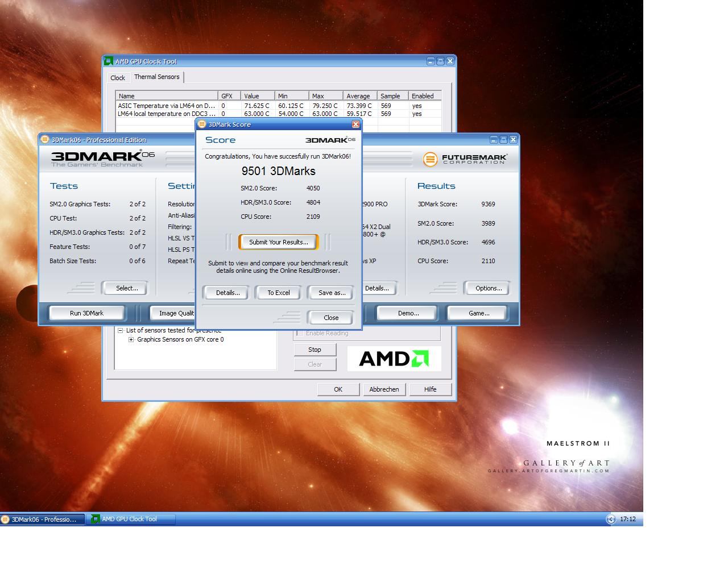Click Feature Tests 0 of 7 row
Screen dimensions: 728x582
pos(97,247)
